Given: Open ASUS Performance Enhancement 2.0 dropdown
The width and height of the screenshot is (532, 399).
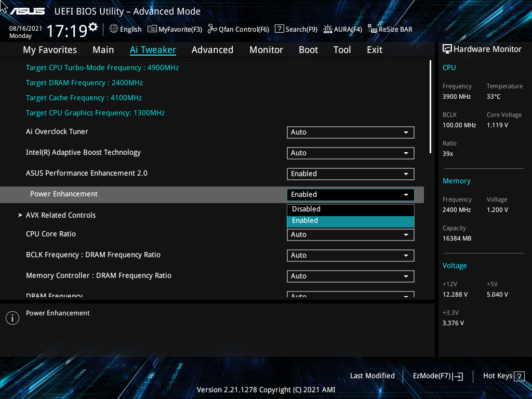Looking at the screenshot, I should 351,174.
